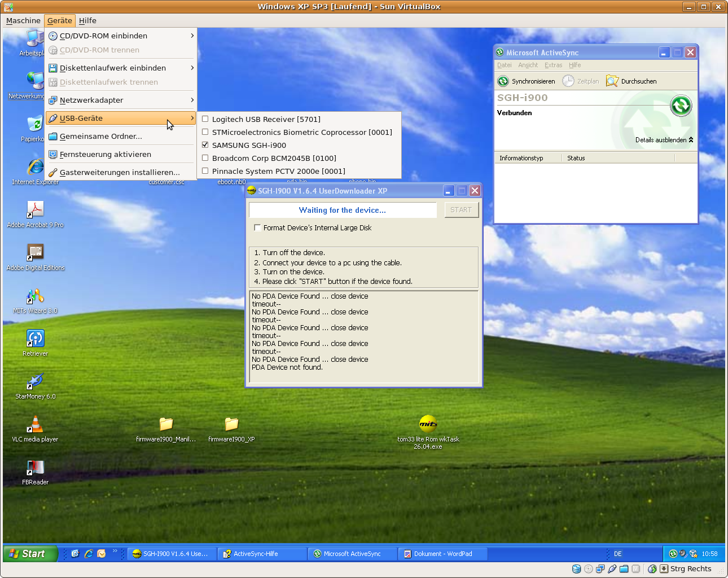
Task: Click the PDA Device not found log line
Action: point(287,367)
